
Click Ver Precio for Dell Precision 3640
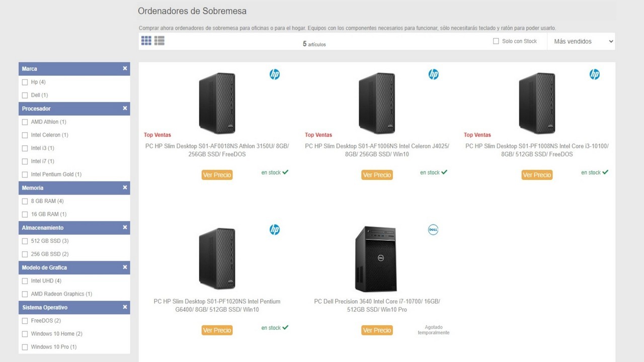click(x=377, y=330)
